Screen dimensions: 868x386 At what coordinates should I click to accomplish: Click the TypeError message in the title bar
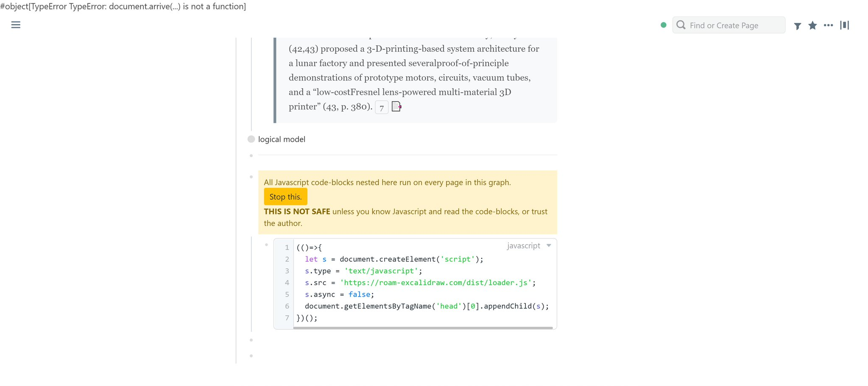pyautogui.click(x=123, y=6)
